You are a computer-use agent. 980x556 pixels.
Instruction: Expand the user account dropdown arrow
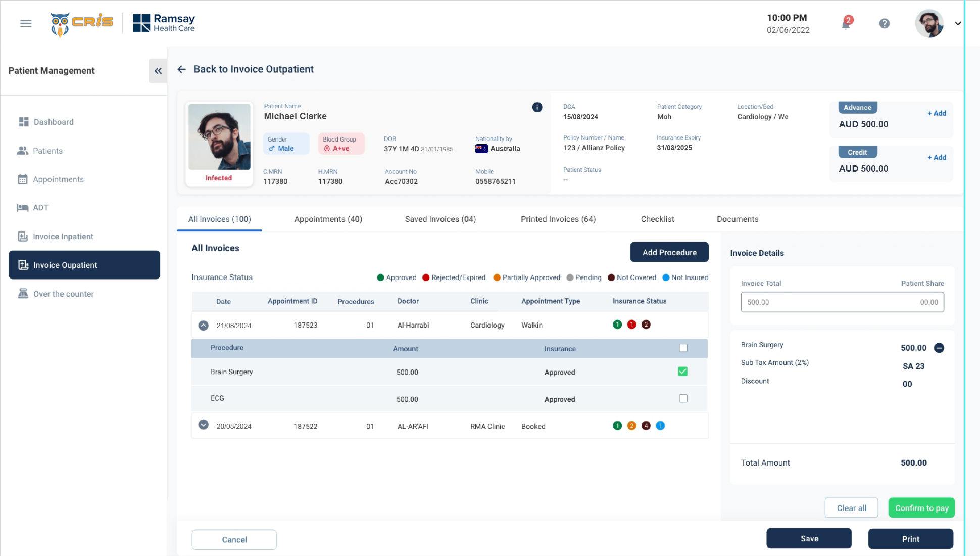pos(957,23)
